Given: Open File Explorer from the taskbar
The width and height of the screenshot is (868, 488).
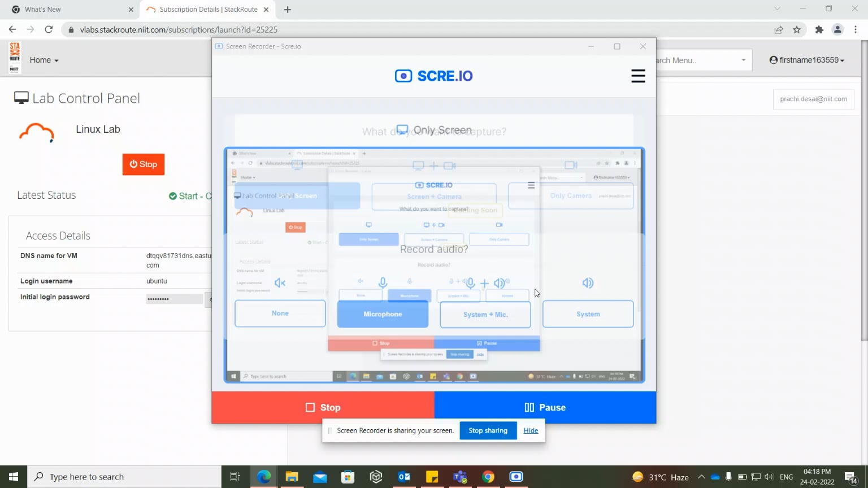Looking at the screenshot, I should coord(292,477).
